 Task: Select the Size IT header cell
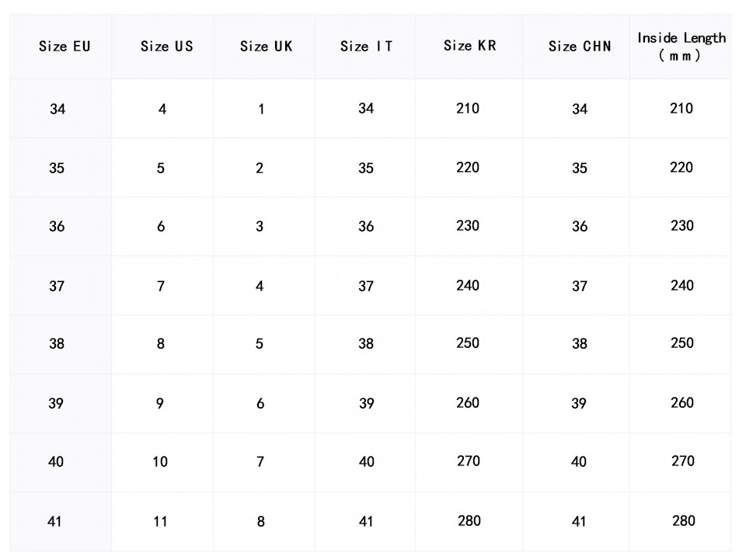(366, 47)
